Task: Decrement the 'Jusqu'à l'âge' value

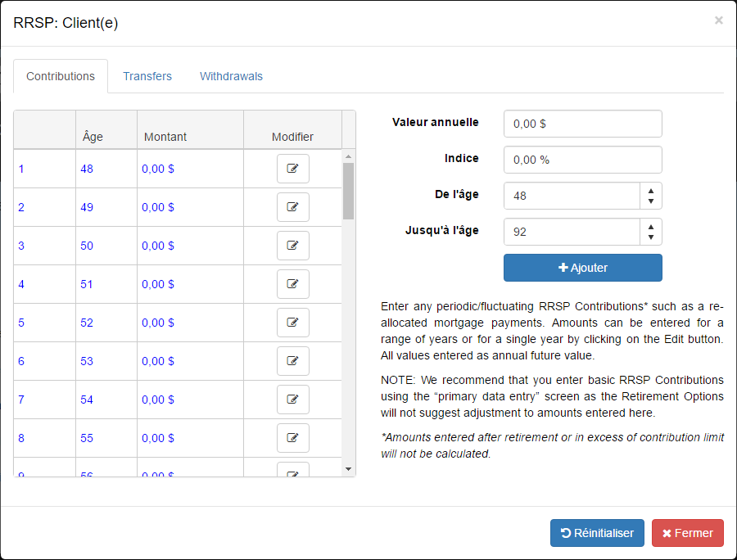Action: pos(650,237)
